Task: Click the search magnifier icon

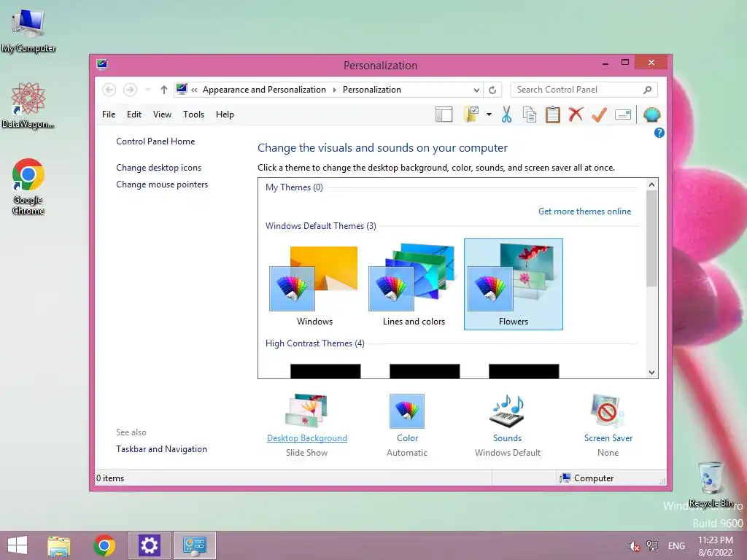Action: click(x=648, y=90)
